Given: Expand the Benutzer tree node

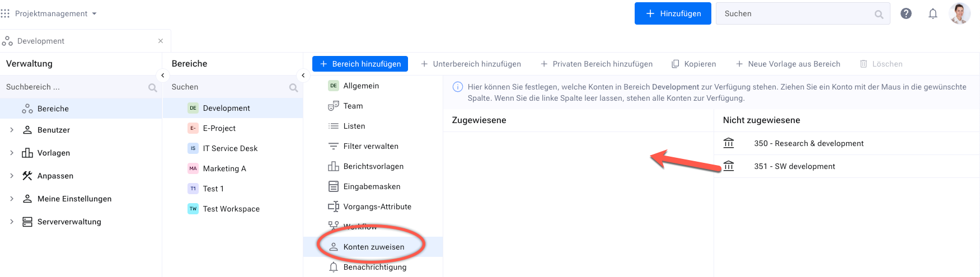Looking at the screenshot, I should (x=12, y=130).
